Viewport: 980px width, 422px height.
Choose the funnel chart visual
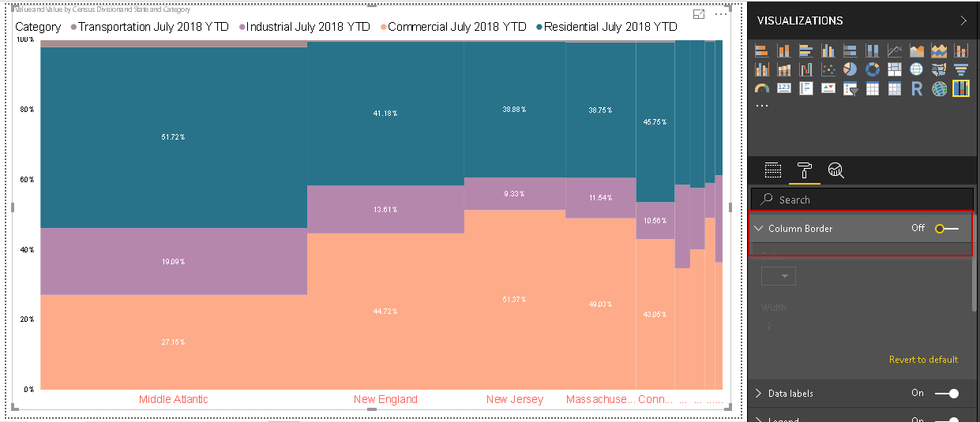coord(960,69)
